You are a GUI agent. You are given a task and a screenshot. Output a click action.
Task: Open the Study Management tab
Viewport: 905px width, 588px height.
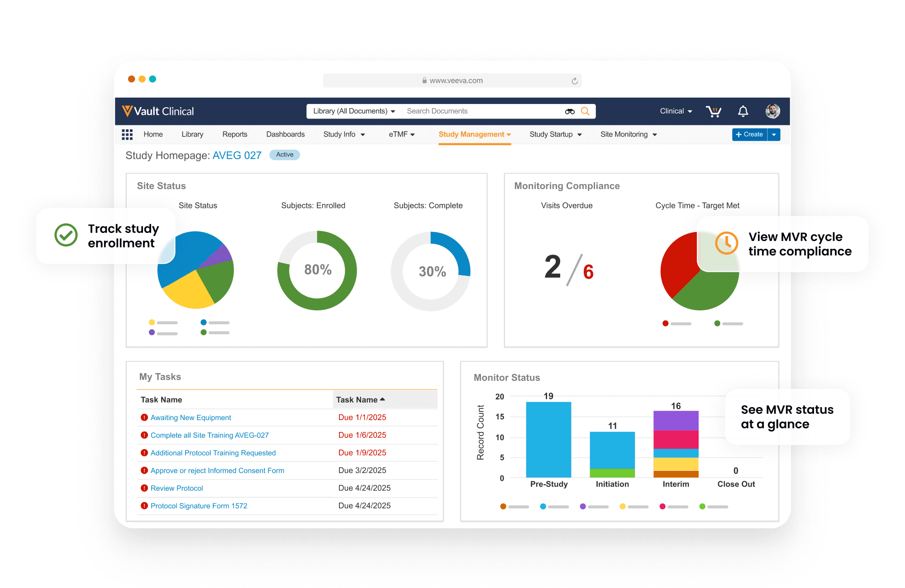tap(475, 134)
